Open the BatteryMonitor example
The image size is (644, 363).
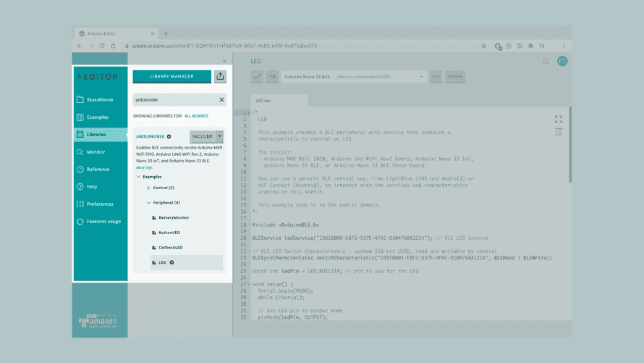tap(174, 218)
